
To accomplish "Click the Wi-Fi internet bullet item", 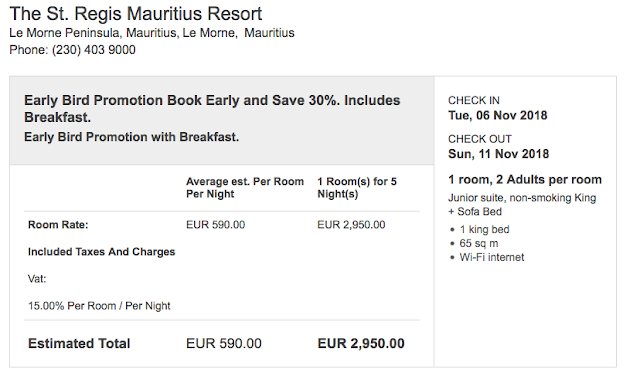I will point(491,257).
